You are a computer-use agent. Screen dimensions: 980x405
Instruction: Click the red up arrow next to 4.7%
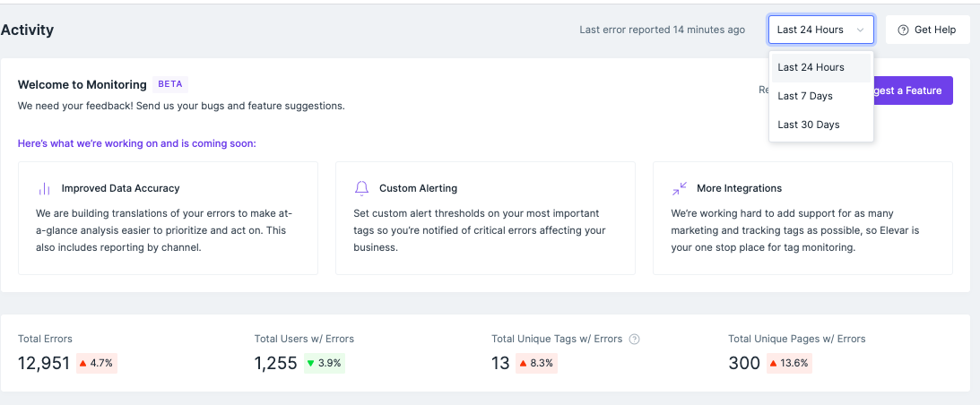coord(83,363)
